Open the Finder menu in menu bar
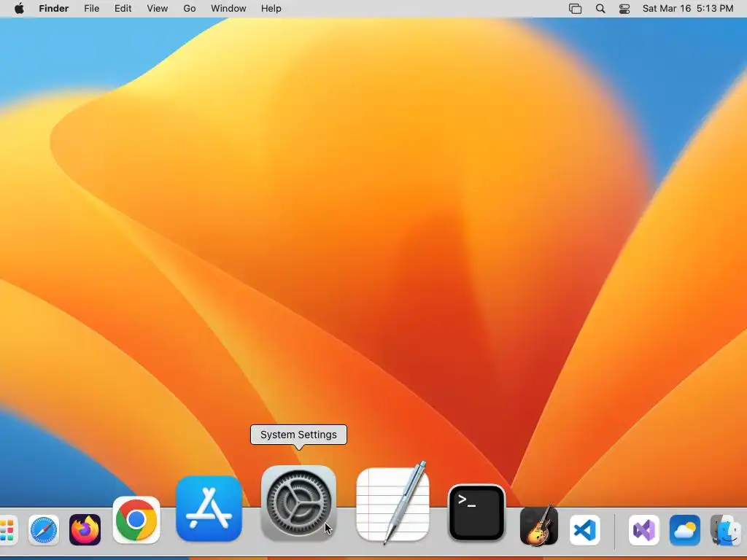 pyautogui.click(x=54, y=9)
